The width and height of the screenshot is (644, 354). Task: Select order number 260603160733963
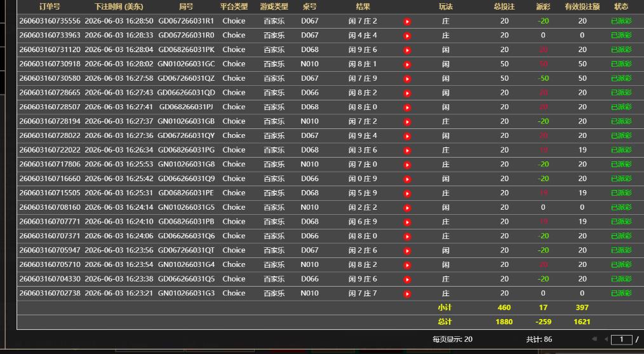50,36
